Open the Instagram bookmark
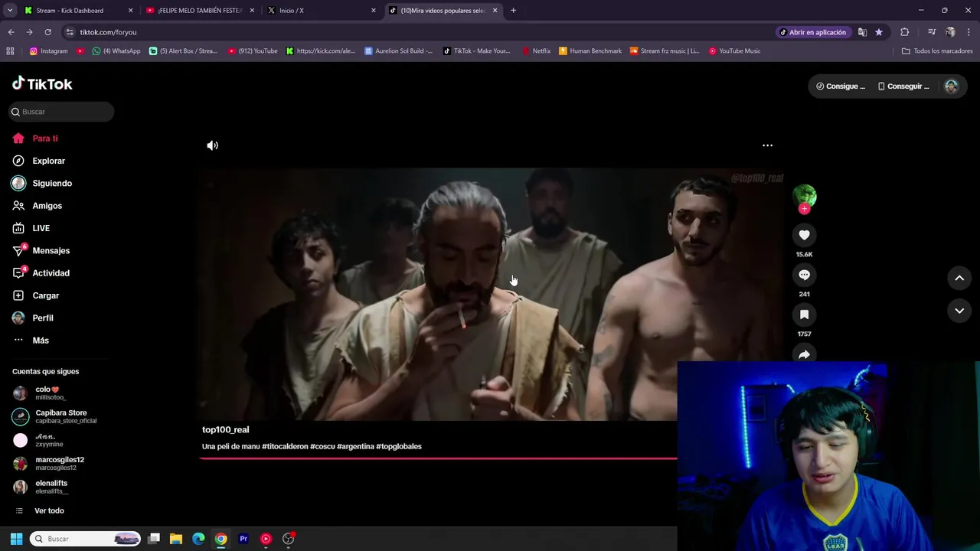980x551 pixels. [48, 51]
